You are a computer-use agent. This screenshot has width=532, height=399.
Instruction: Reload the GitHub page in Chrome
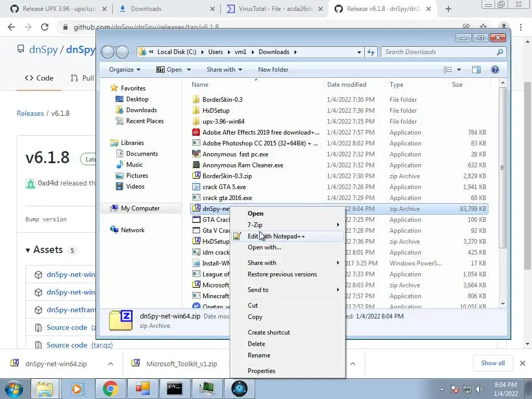(45, 27)
